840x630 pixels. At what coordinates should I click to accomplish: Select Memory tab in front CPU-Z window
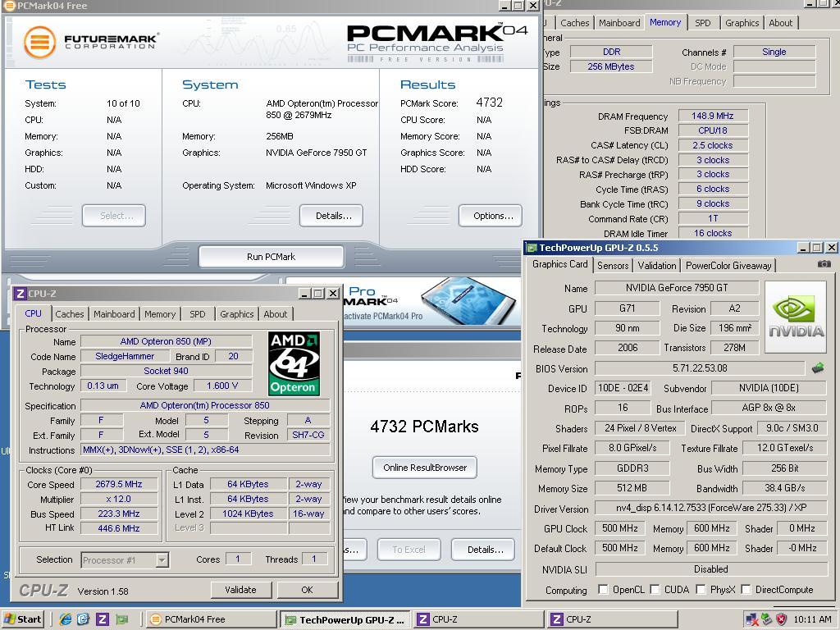[x=160, y=314]
